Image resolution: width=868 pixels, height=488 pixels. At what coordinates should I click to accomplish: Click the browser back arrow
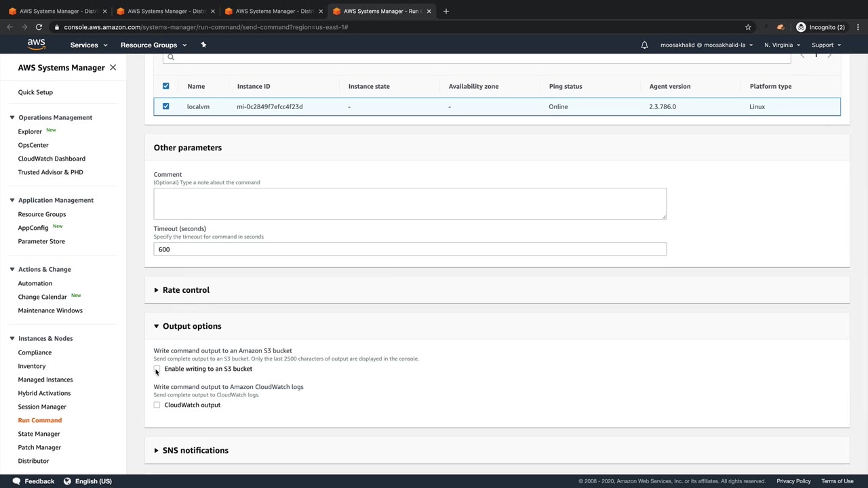coord(9,27)
